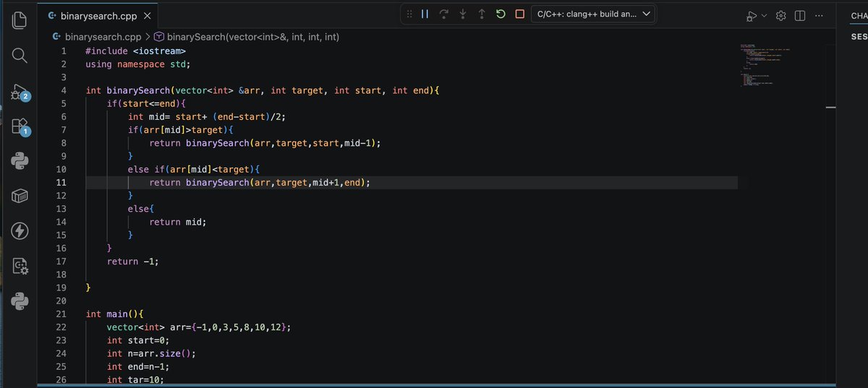Viewport: 868px width, 388px height.
Task: Click on 'using namespace std;' line
Action: 138,64
